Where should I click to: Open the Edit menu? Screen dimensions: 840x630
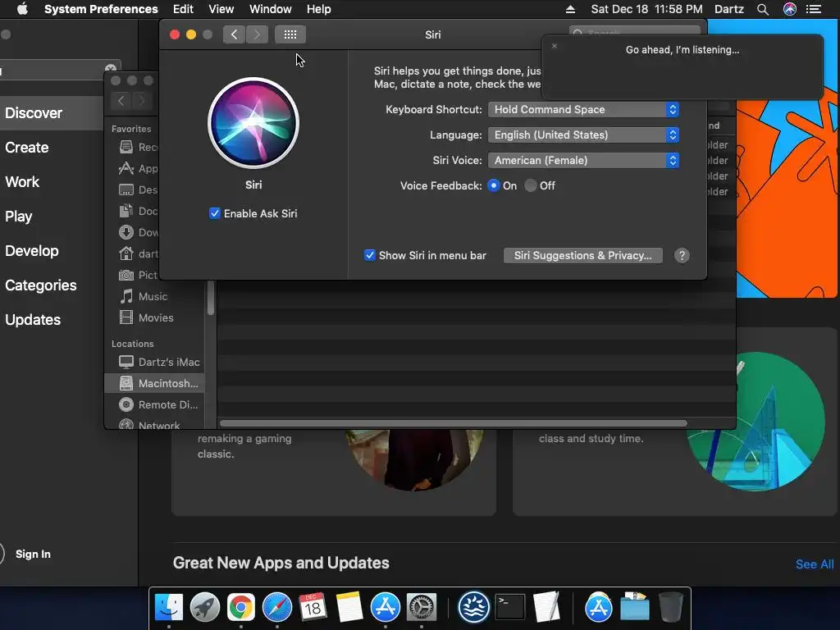[183, 9]
